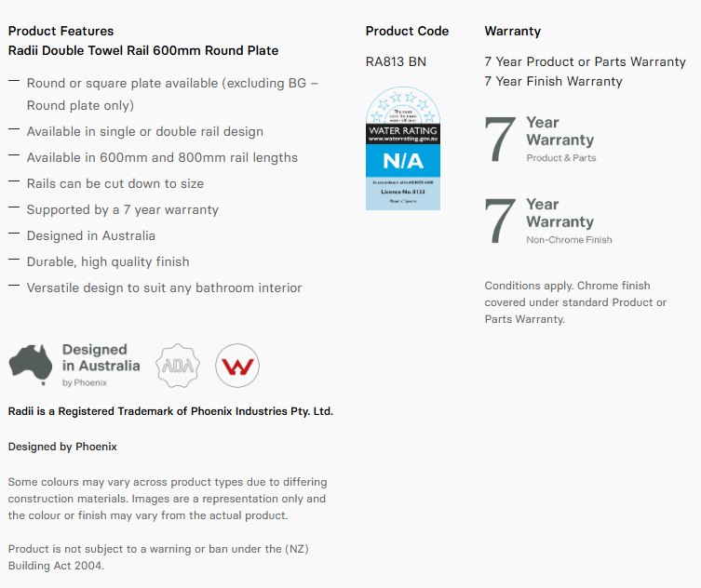Screen dimensions: 701x588
Task: Click the Conditions apply warranty note
Action: coord(575,302)
